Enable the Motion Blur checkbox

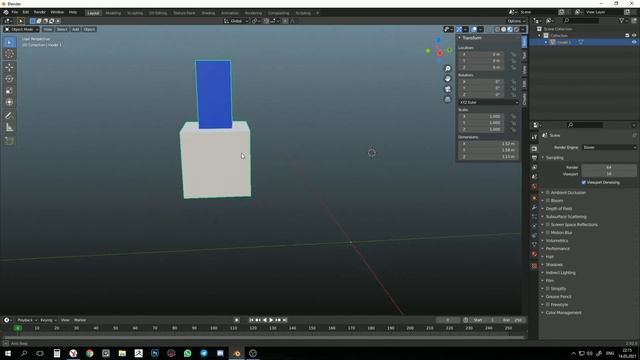[548, 232]
